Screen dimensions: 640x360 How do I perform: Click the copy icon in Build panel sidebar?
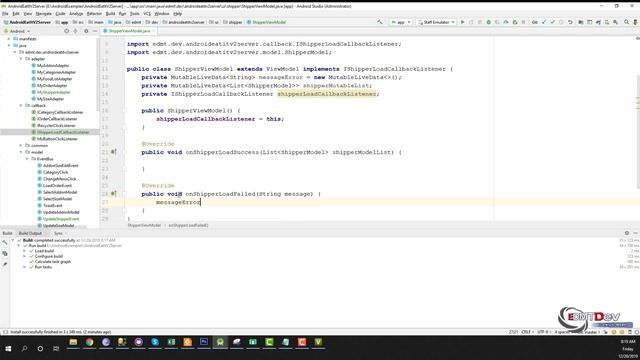[5, 253]
